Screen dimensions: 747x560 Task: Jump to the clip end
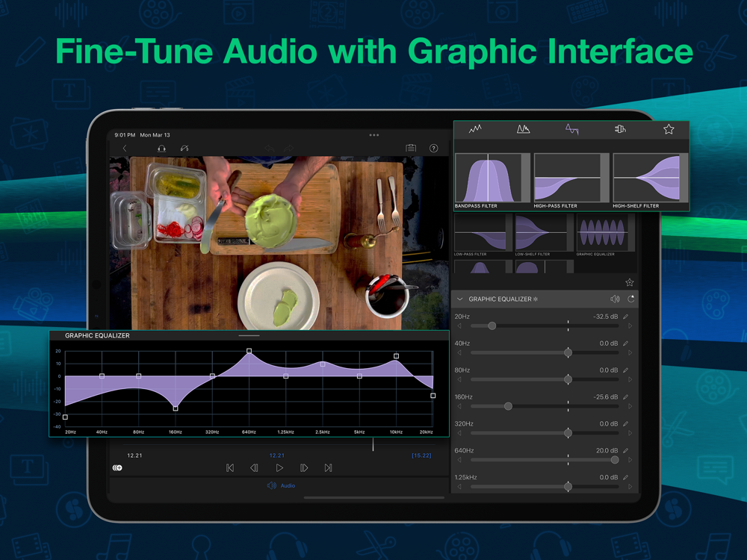coord(328,468)
